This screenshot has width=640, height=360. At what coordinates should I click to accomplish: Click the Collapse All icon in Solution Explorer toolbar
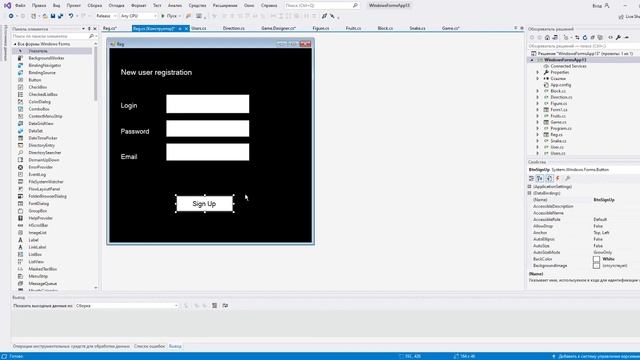coord(593,38)
